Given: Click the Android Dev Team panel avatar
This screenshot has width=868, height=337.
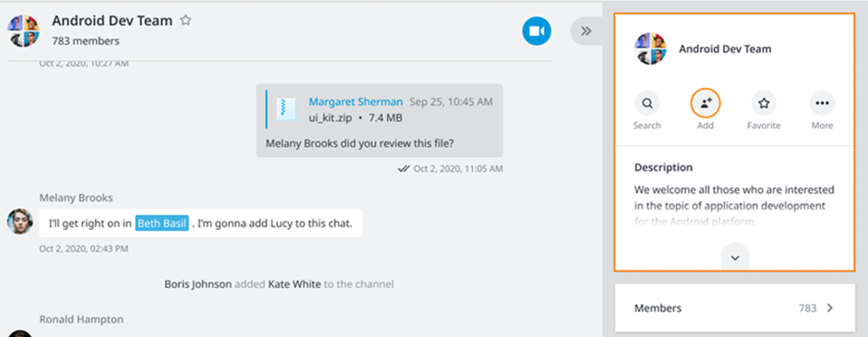Looking at the screenshot, I should coord(650,49).
